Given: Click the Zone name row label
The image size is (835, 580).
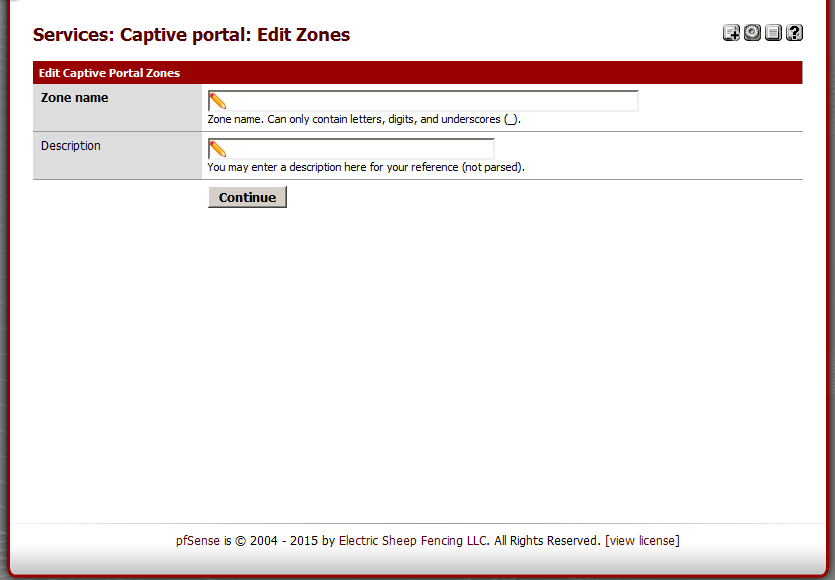Looking at the screenshot, I should (x=75, y=98).
